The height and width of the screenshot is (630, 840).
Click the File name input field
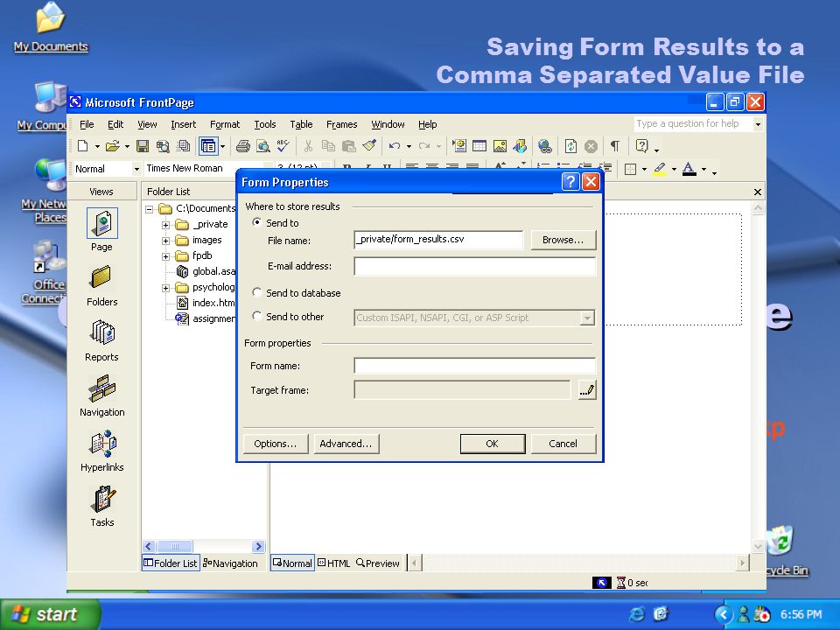tap(438, 240)
